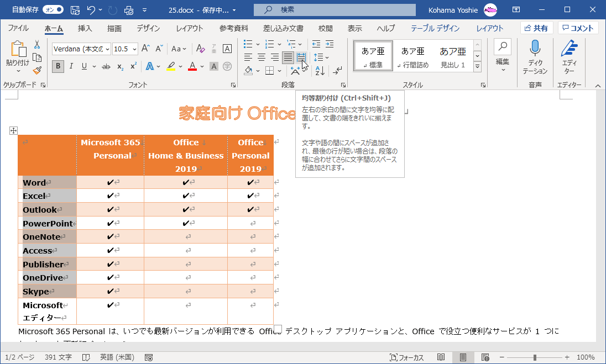Expand the numbered list style dropdown arrow
The width and height of the screenshot is (606, 364).
279,44
